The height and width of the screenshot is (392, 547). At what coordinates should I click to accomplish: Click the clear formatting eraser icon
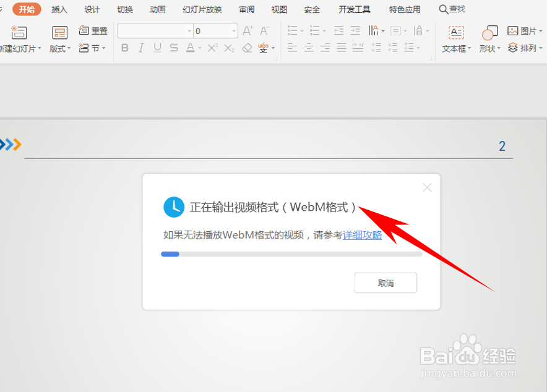pos(247,48)
